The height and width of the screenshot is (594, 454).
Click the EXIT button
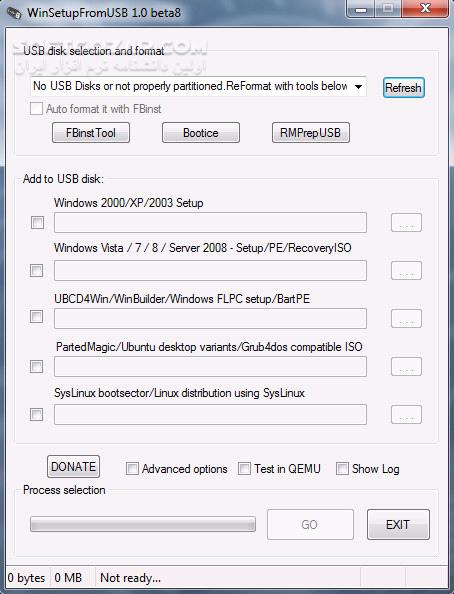click(x=398, y=524)
